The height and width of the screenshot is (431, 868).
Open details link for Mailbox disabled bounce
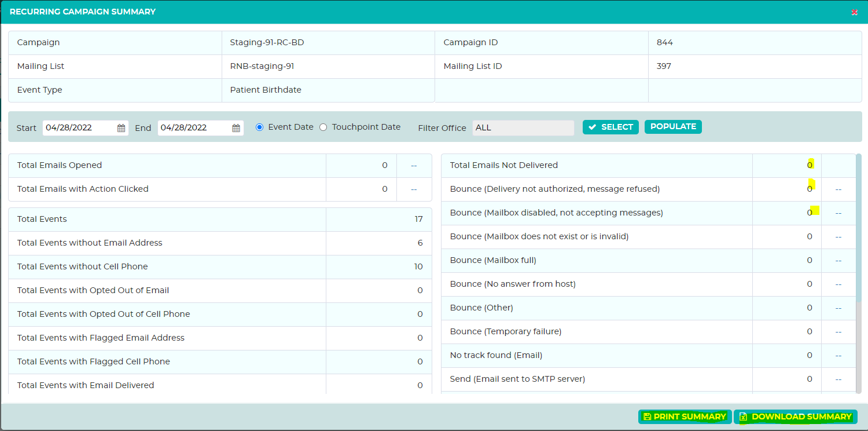point(838,213)
